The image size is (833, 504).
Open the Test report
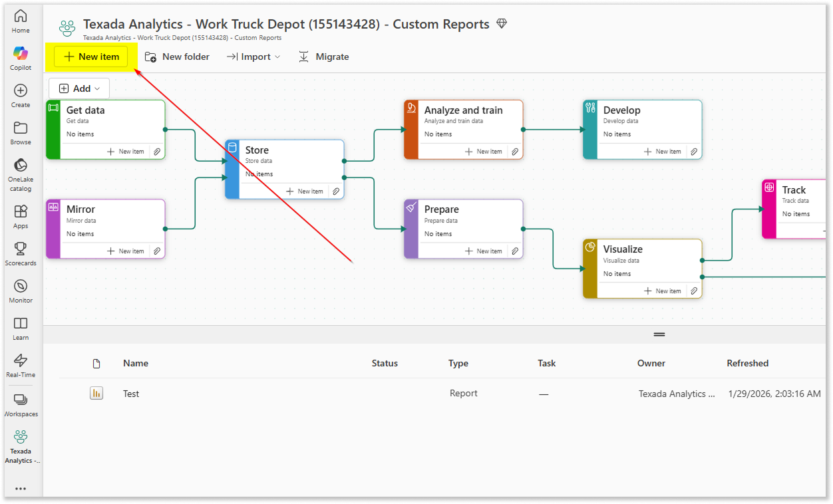click(131, 394)
